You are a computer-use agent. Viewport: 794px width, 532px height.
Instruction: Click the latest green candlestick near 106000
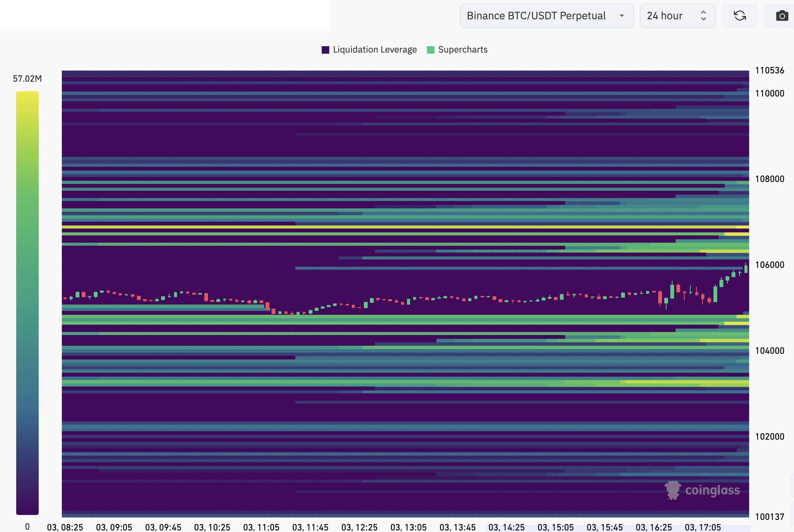point(746,269)
